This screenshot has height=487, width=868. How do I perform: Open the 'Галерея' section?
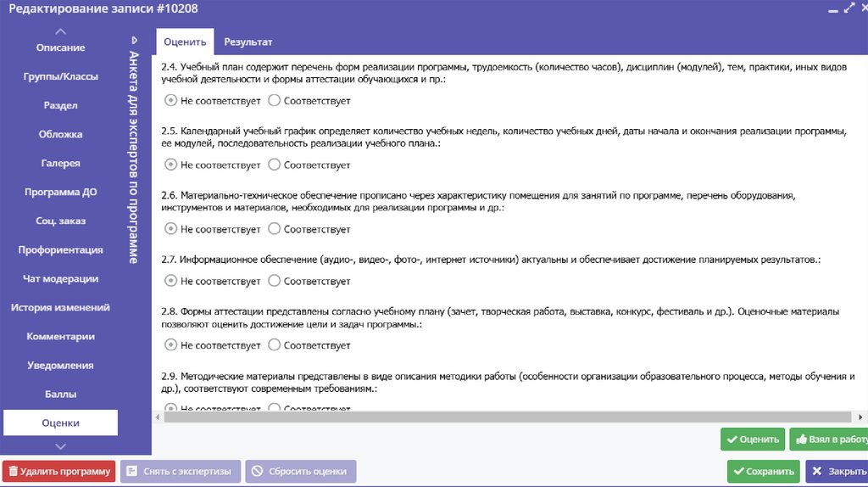tap(60, 163)
